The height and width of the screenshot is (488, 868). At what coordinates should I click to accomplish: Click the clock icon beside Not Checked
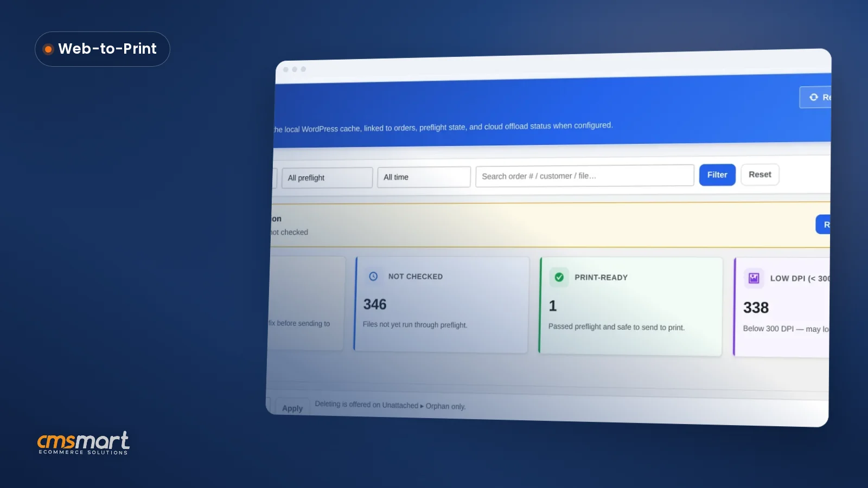(x=373, y=277)
